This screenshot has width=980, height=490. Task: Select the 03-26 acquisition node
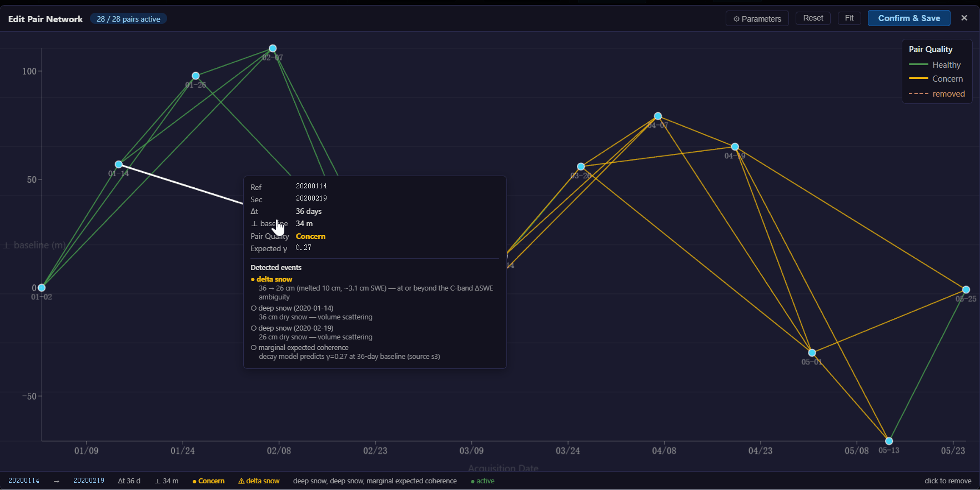[x=581, y=167]
